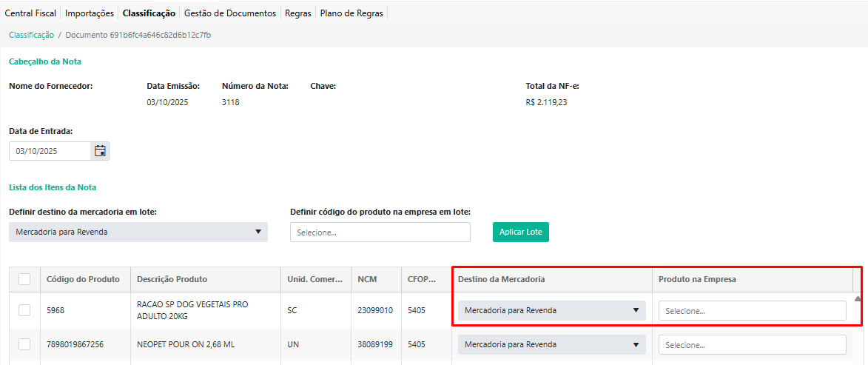Open Destino da Mercadoria dropdown for RACAO row

tap(551, 310)
